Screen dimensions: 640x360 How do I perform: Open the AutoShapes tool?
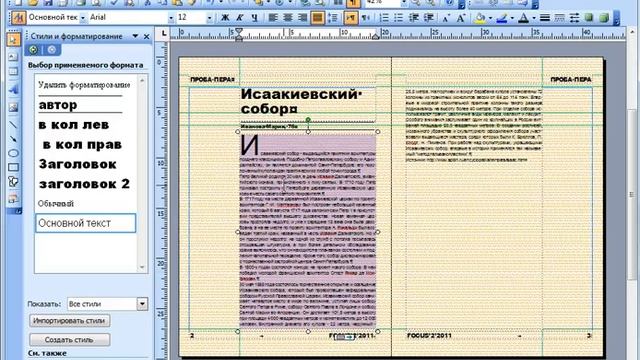tap(13, 182)
